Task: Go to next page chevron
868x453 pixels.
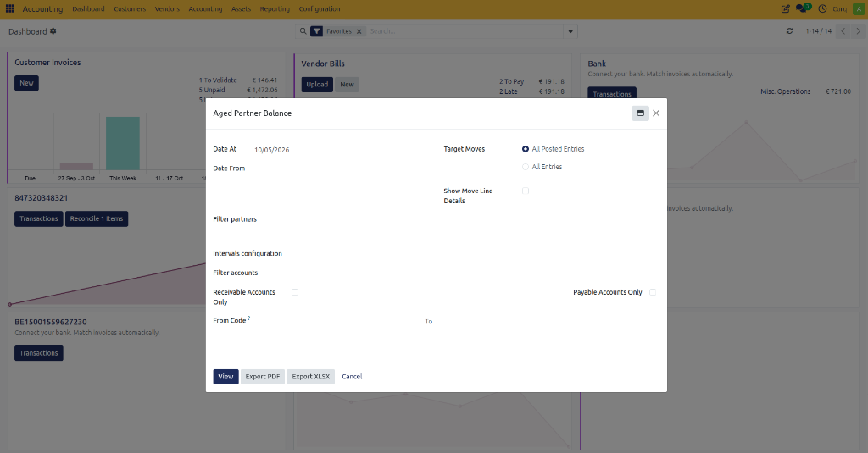Action: [x=858, y=31]
